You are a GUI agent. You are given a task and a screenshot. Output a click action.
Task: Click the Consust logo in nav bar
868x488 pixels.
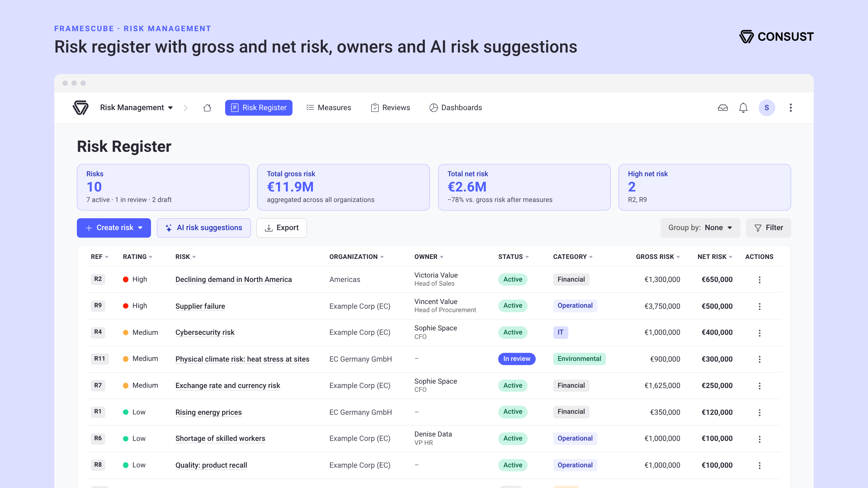(x=81, y=108)
